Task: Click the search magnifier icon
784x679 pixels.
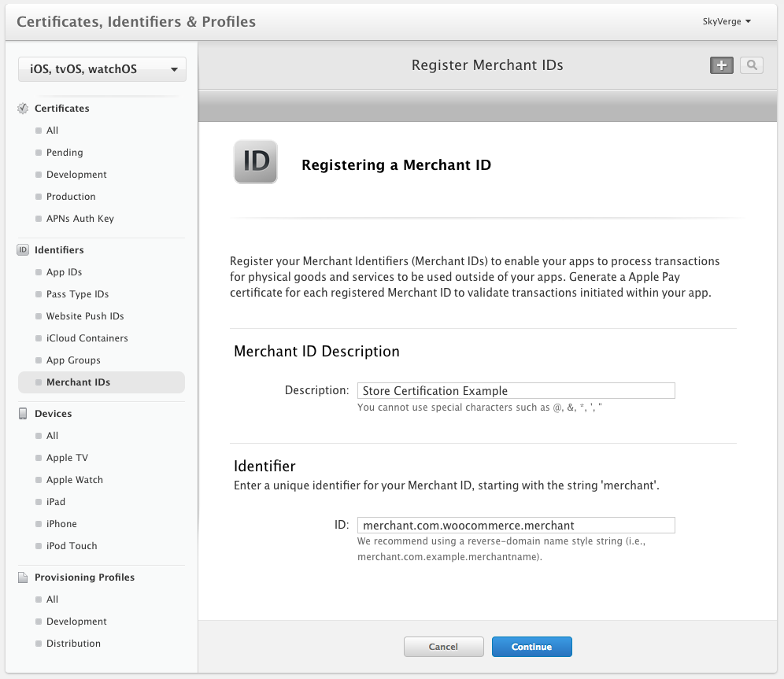Action: (x=752, y=65)
